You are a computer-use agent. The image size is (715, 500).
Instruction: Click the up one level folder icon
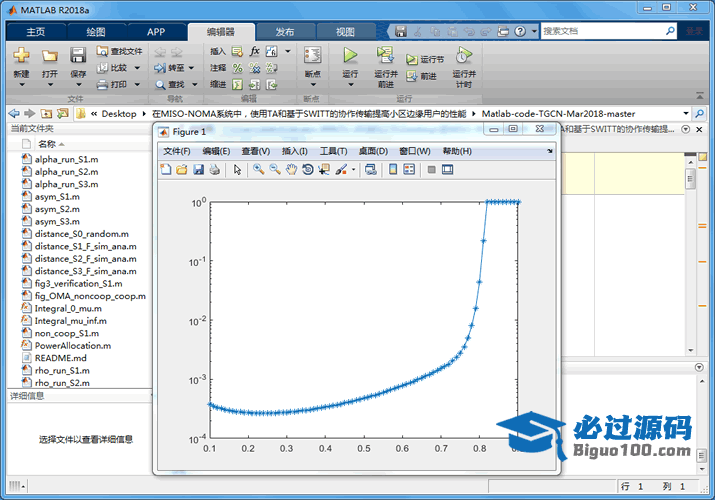click(x=46, y=113)
